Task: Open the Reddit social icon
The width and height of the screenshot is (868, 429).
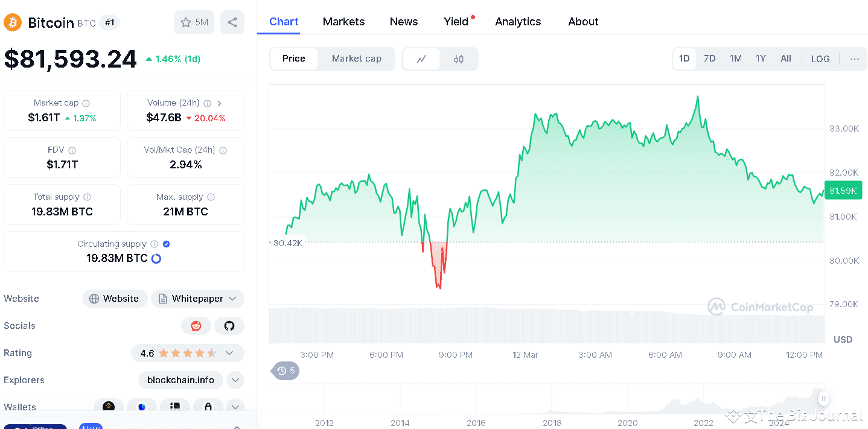Action: (196, 325)
